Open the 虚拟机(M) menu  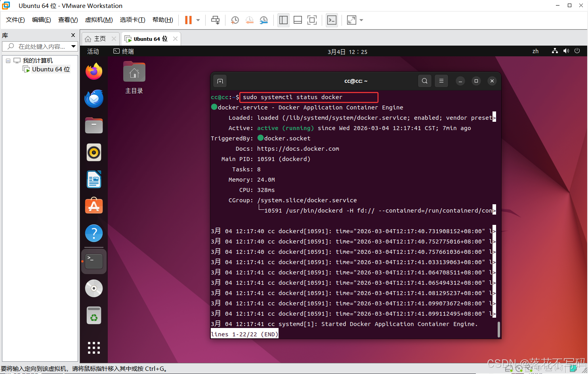99,20
